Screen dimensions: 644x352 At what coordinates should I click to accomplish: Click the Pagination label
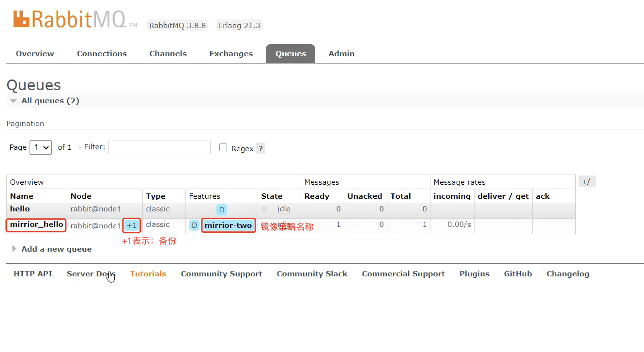25,124
